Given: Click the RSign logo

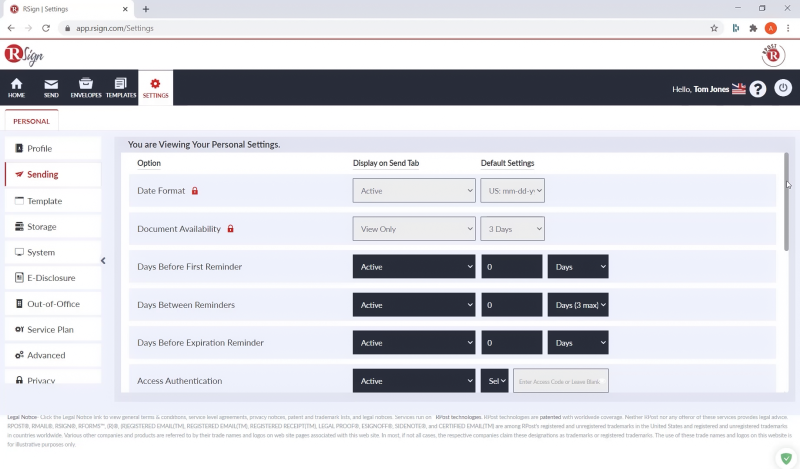Looking at the screenshot, I should point(24,55).
